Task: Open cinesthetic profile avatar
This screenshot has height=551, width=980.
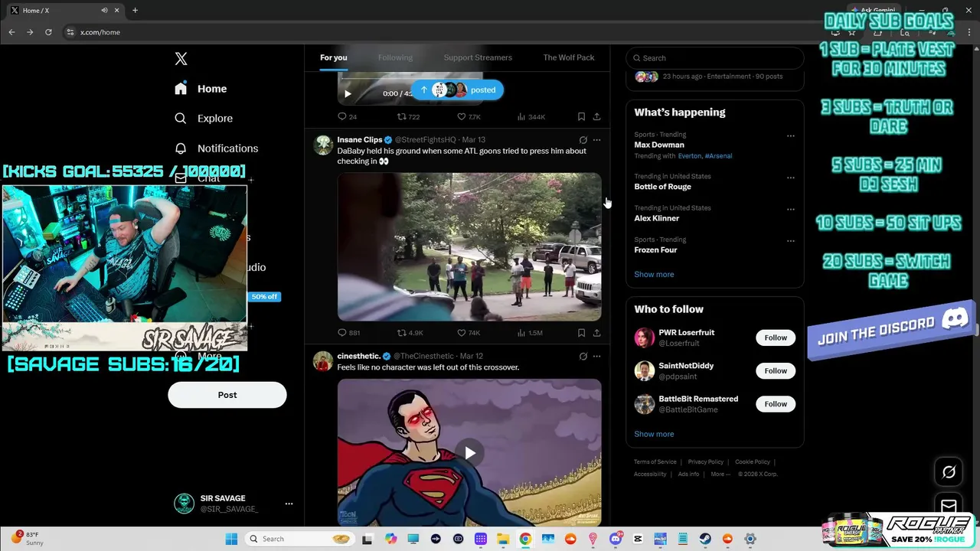Action: tap(323, 360)
